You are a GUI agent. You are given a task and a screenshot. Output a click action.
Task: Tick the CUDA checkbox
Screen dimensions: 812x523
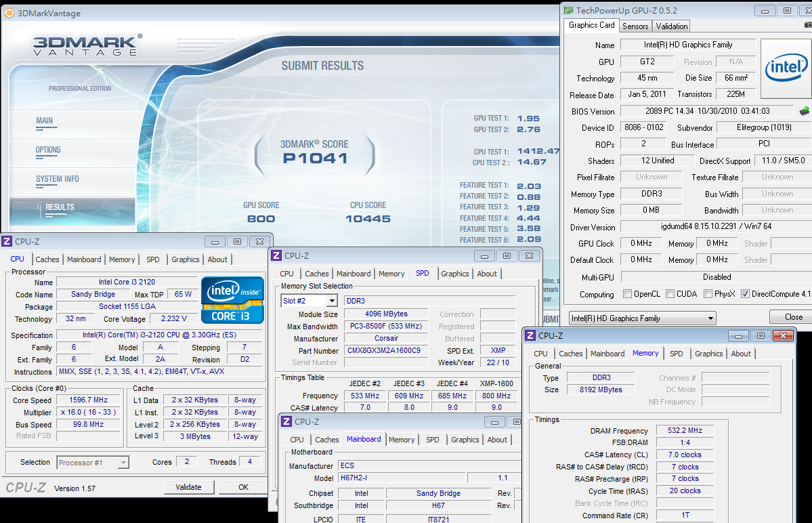coord(670,294)
